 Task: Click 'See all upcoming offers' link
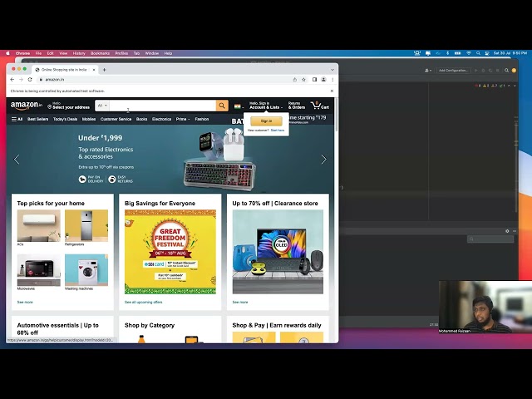(144, 302)
